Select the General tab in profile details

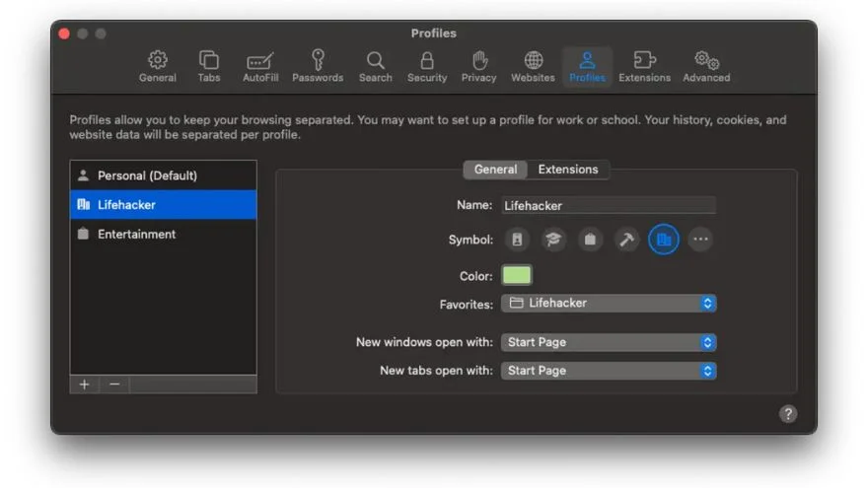(x=495, y=170)
